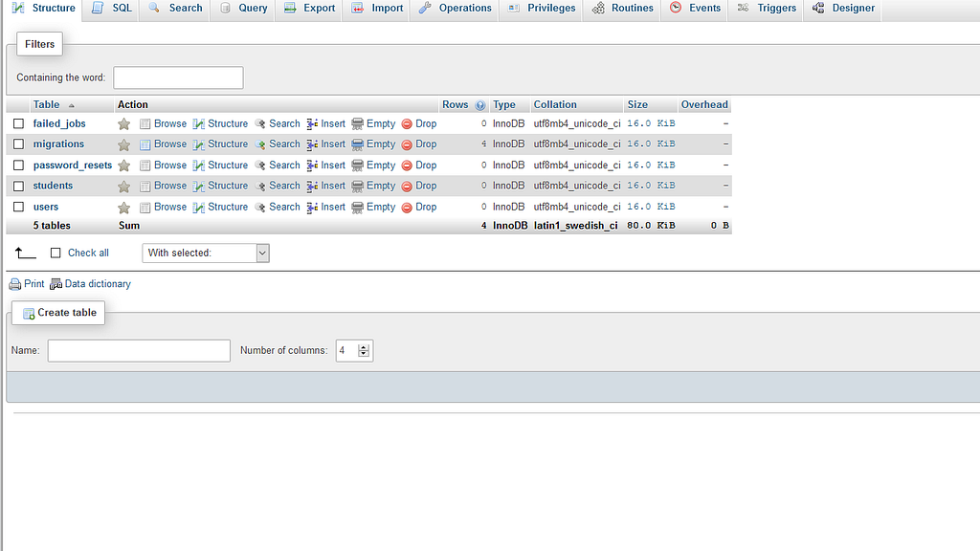Open the Data dictionary link
Viewport: 980px width, 551px height.
pyautogui.click(x=98, y=283)
